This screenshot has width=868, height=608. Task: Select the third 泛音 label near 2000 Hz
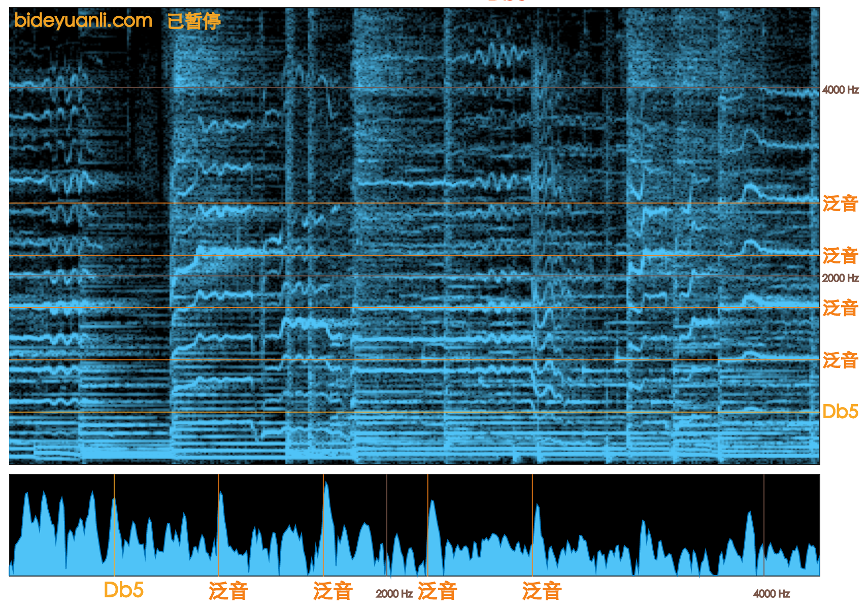[843, 307]
